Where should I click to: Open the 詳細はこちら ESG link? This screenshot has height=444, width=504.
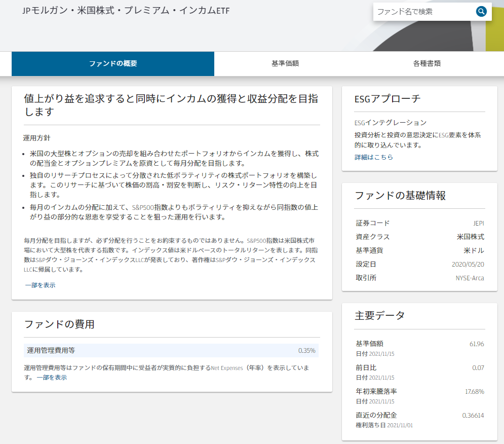(373, 157)
